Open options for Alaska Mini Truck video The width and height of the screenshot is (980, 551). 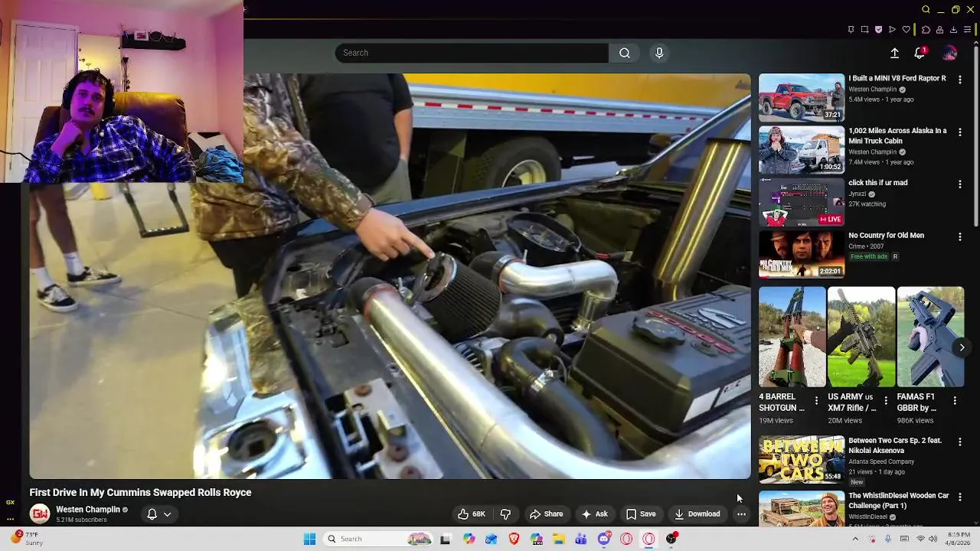[x=960, y=132]
